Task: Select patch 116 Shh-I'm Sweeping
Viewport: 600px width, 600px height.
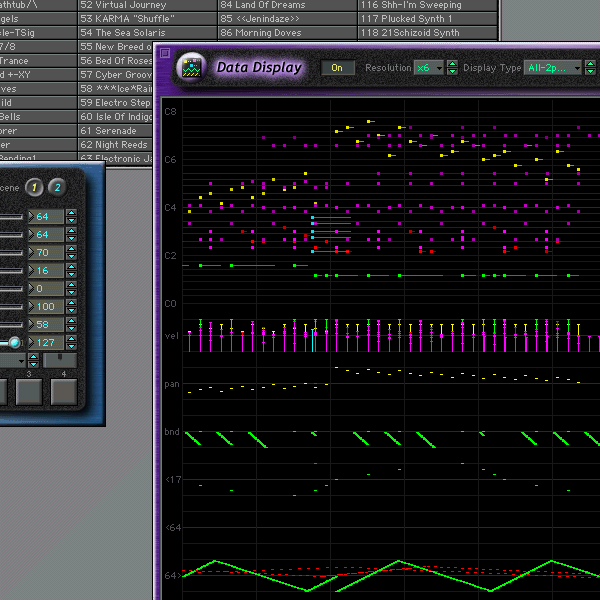Action: (x=427, y=5)
